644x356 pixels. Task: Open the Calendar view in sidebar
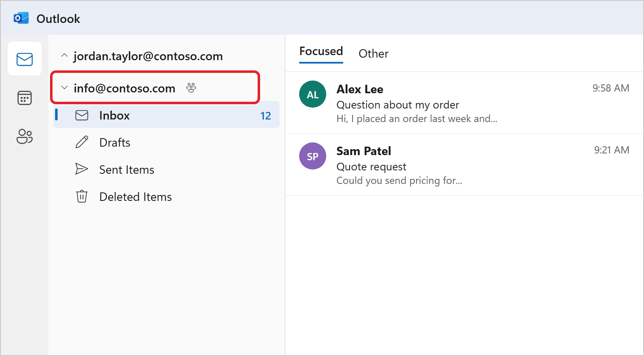coord(25,98)
